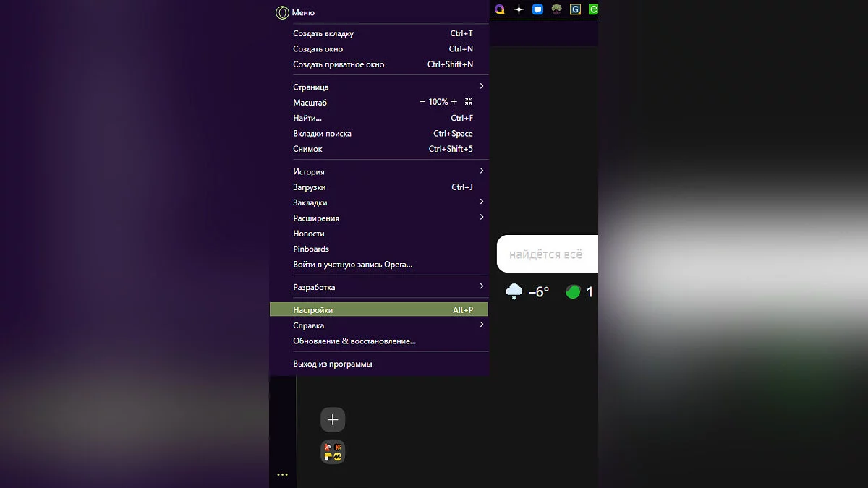Open Загрузки from the menu
The height and width of the screenshot is (488, 868).
[379, 187]
